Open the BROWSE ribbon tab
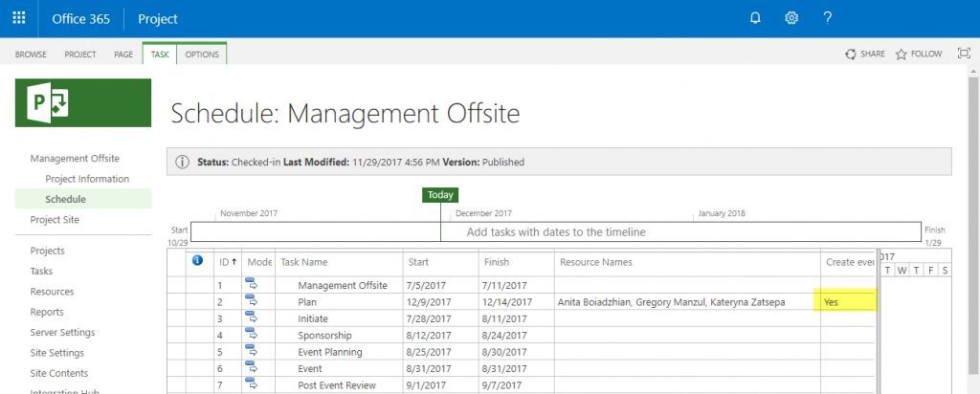 (31, 55)
